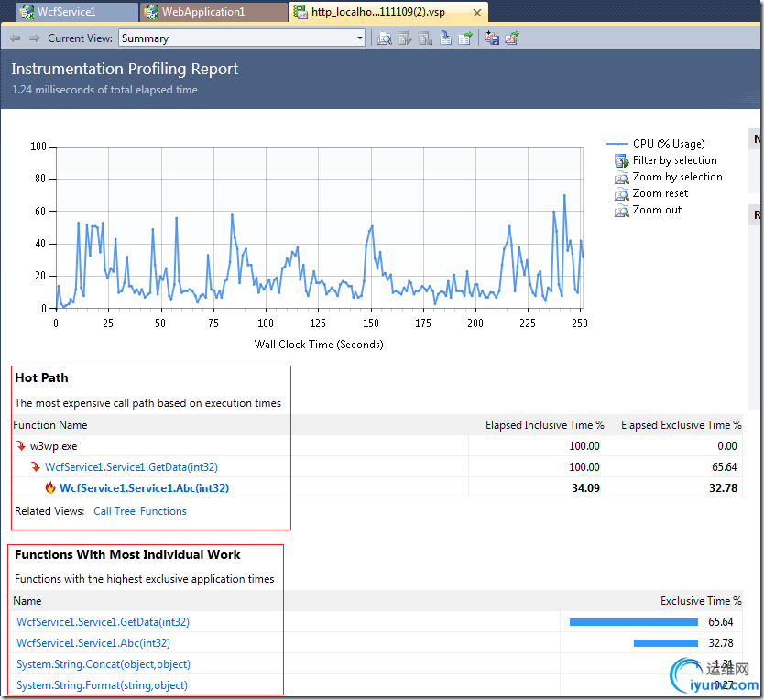Click the magnifier report icon after the view dropdown
The width and height of the screenshot is (764, 700).
(385, 38)
